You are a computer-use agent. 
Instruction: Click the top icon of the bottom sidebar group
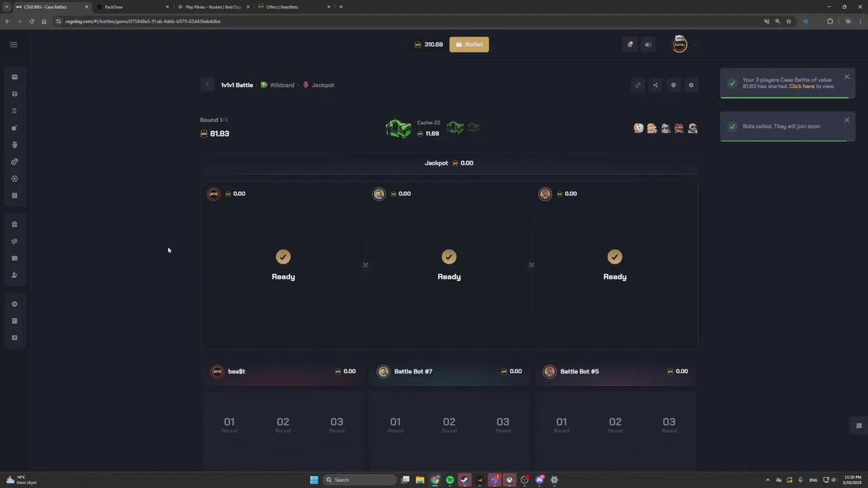click(x=14, y=304)
